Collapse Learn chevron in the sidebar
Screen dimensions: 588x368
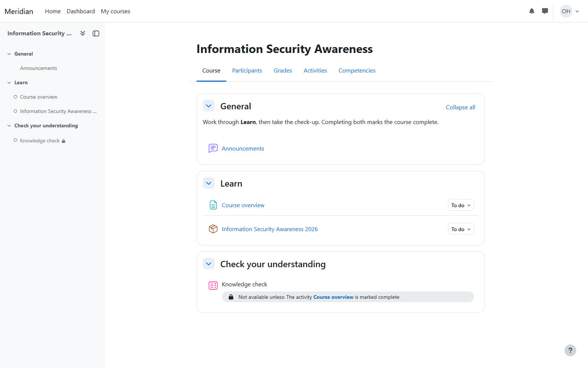point(9,83)
